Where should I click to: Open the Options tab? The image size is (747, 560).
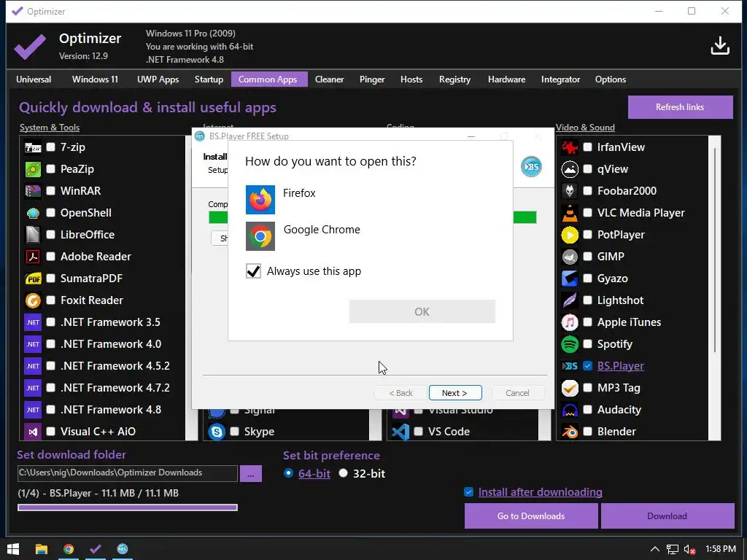click(x=611, y=79)
